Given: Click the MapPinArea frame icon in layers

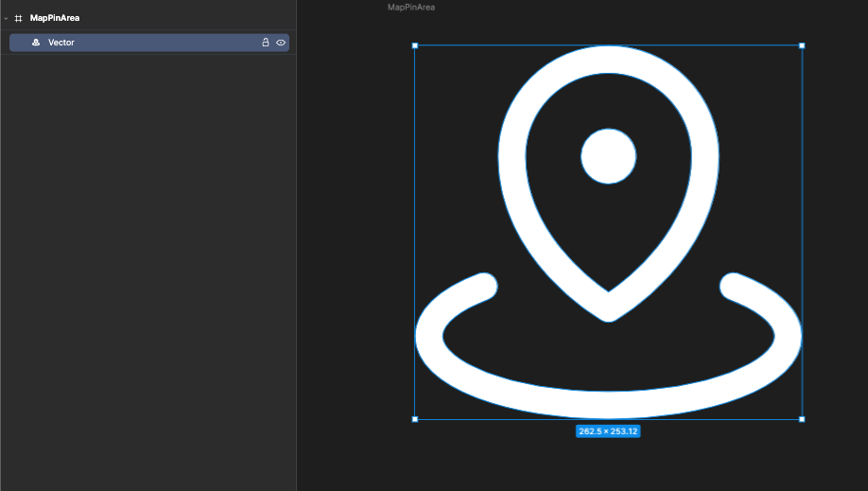Looking at the screenshot, I should (x=18, y=18).
